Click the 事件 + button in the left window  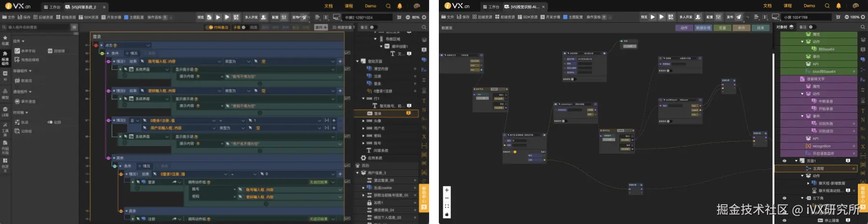(321, 27)
